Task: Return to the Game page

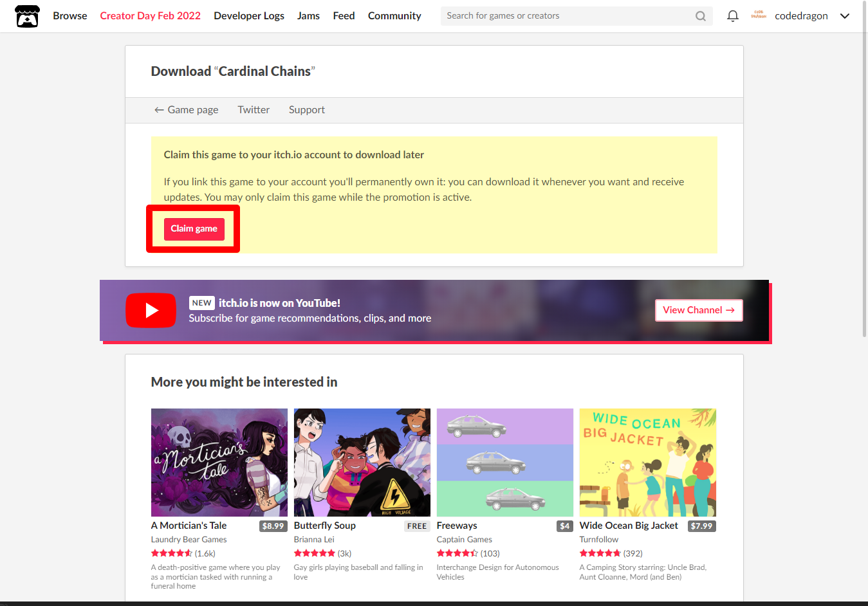Action: 186,110
